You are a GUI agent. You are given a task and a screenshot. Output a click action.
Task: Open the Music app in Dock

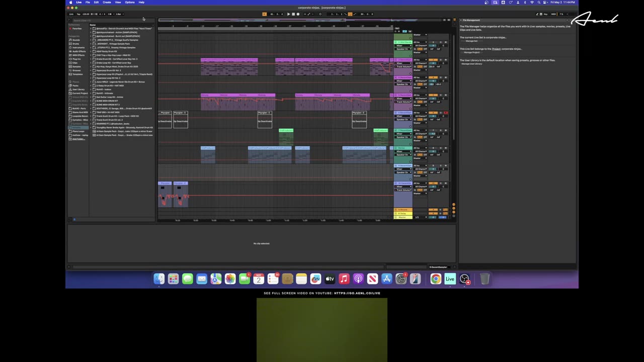[344, 279]
